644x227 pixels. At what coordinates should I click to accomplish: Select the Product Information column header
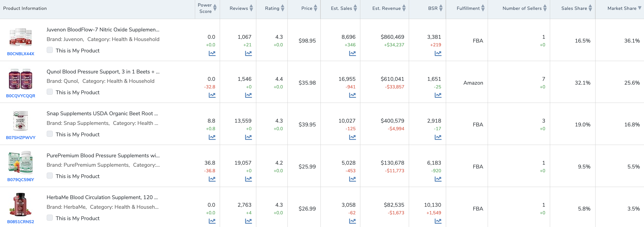pos(25,8)
